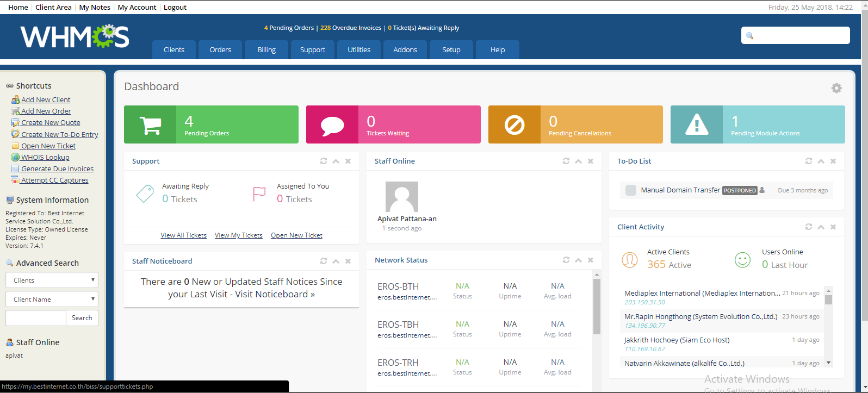
Task: Collapse the Staff Noticeboard widget
Action: [336, 261]
